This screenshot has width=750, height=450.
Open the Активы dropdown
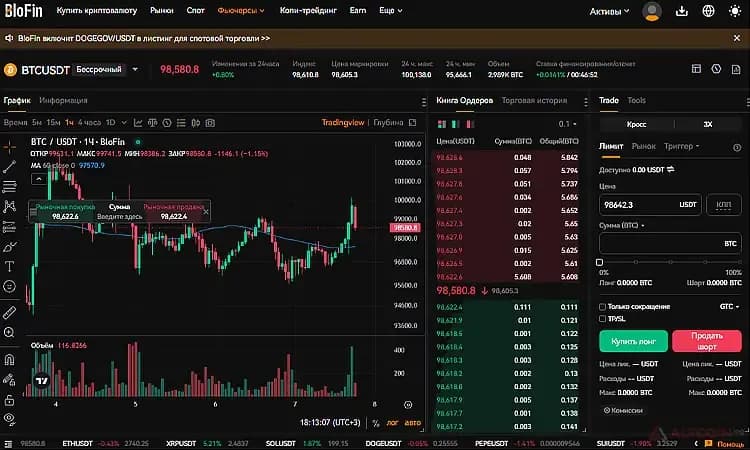609,11
